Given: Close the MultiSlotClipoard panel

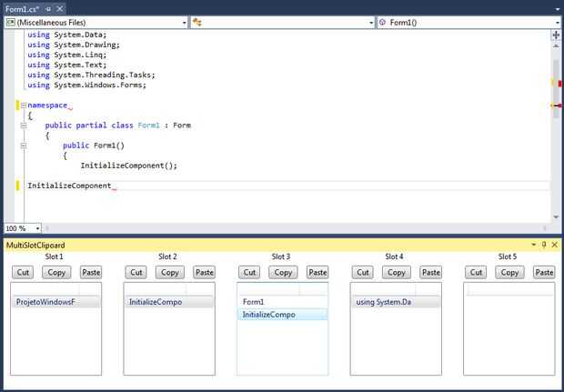Looking at the screenshot, I should click(x=555, y=245).
